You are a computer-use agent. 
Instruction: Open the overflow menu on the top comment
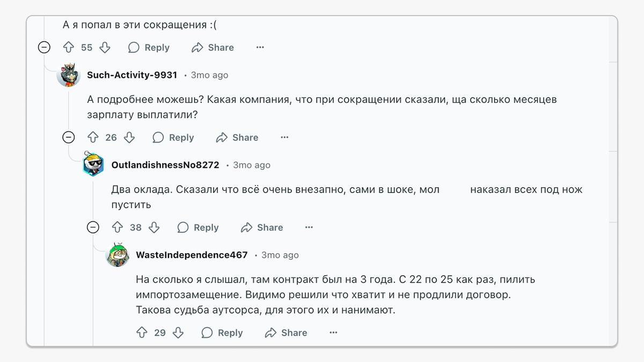[x=260, y=47]
